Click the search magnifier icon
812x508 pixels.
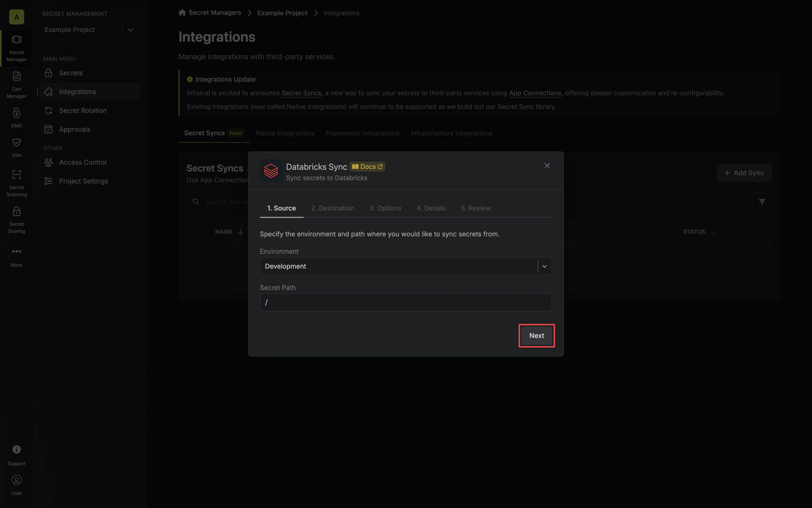[x=196, y=202]
